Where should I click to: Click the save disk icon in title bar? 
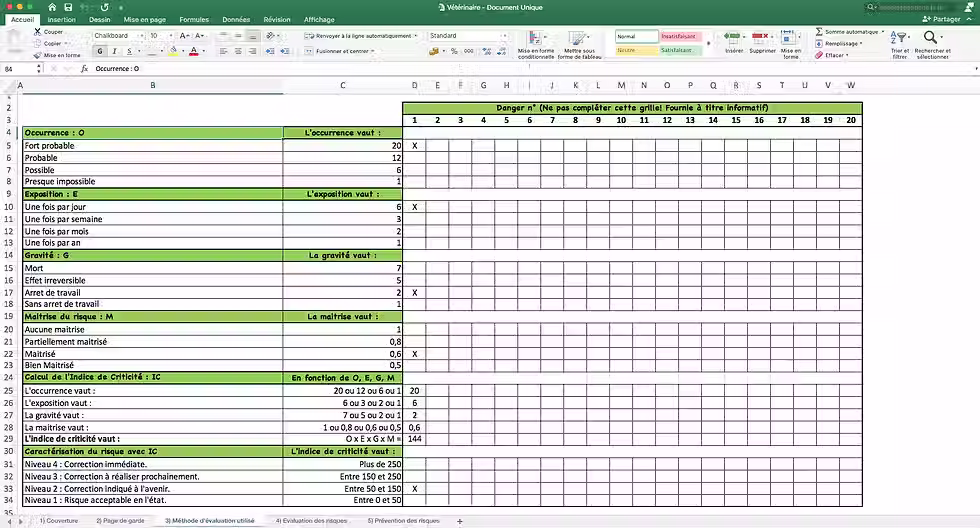68,7
